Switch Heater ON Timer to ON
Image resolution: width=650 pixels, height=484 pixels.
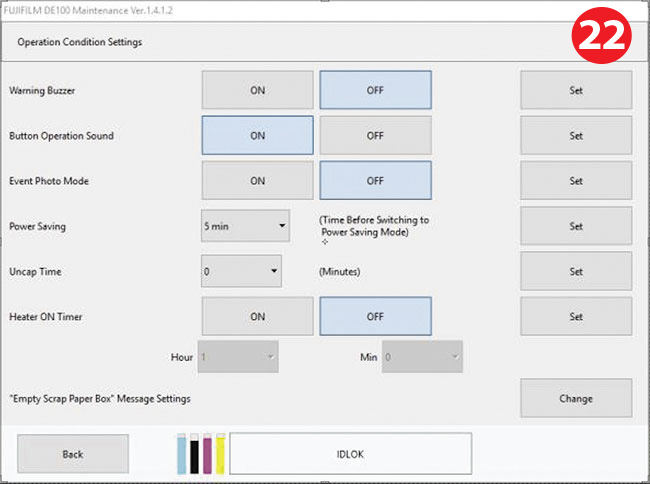[x=257, y=317]
